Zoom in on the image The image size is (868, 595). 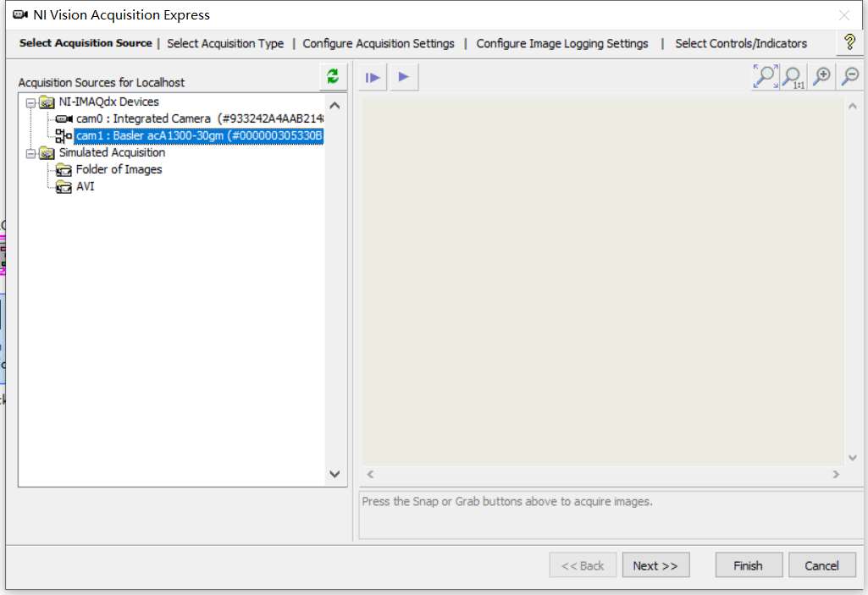[x=822, y=76]
